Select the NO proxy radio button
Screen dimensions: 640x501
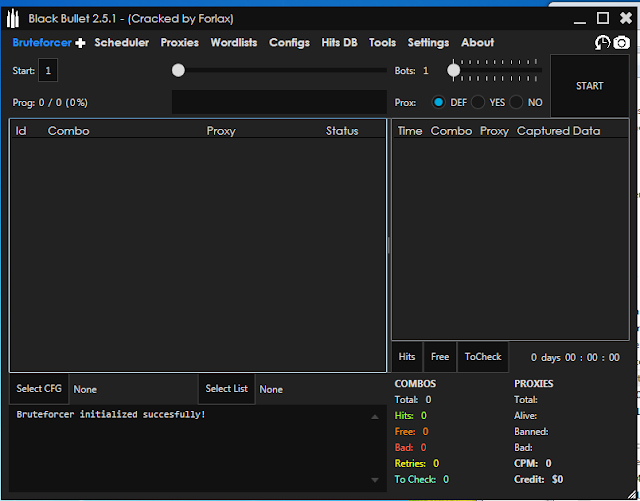click(516, 102)
